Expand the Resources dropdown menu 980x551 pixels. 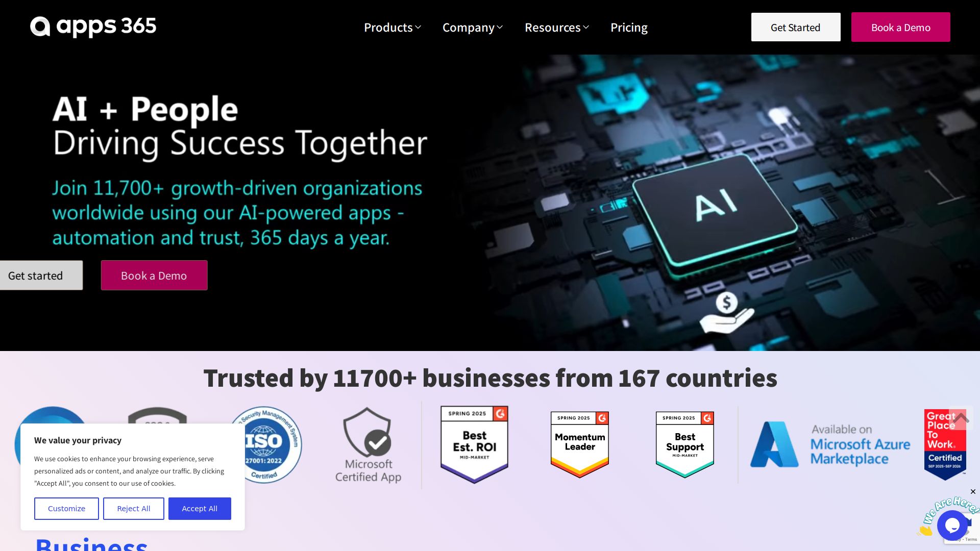click(x=557, y=28)
